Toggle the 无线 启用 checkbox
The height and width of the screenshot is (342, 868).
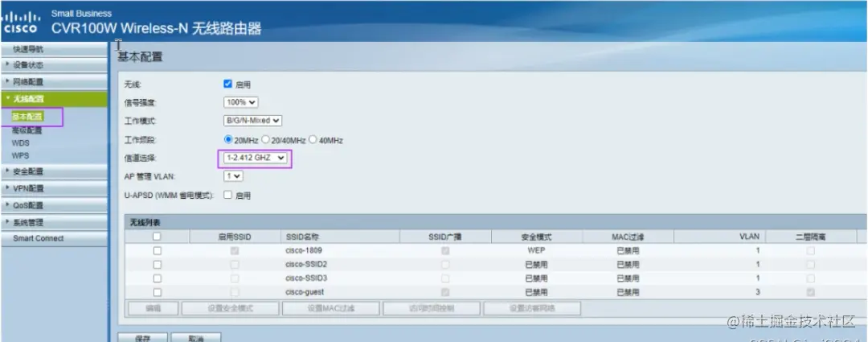pyautogui.click(x=227, y=84)
